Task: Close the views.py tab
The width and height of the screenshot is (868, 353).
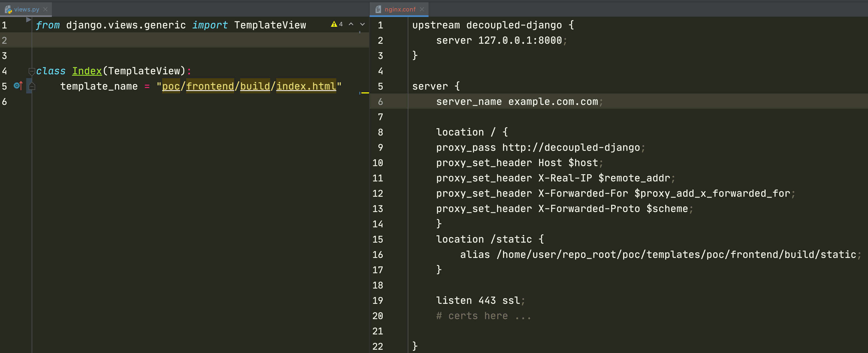Action: [x=46, y=10]
